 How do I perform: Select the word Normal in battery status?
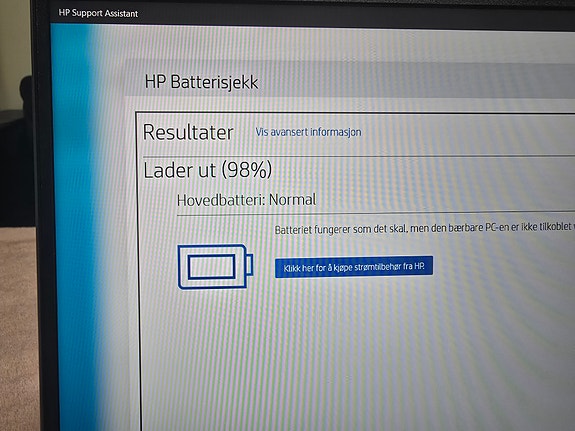point(293,200)
